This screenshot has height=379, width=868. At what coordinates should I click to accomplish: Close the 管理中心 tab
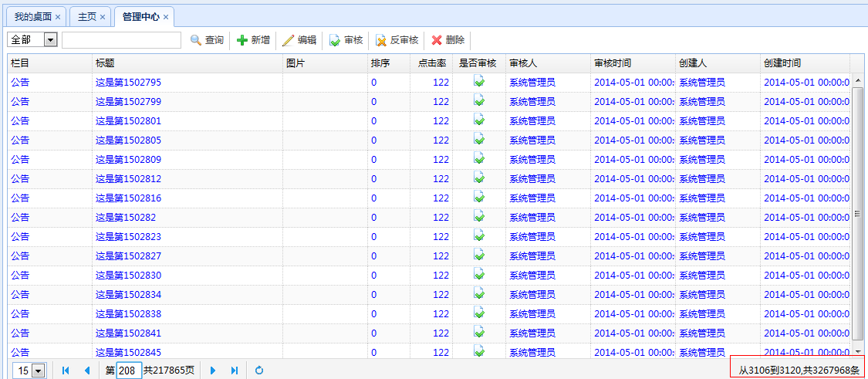point(166,17)
